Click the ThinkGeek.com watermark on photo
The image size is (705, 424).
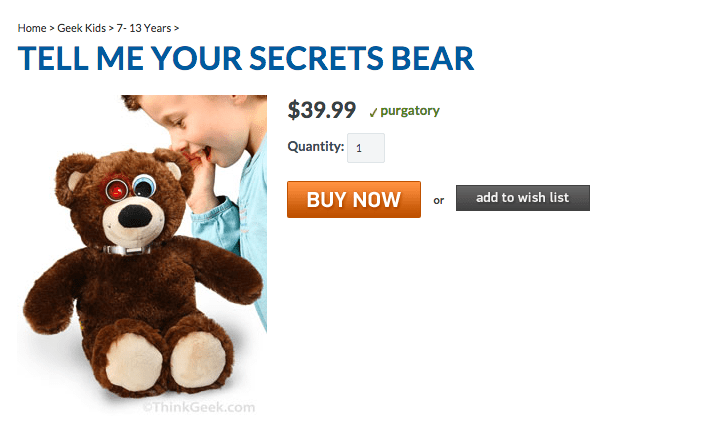(199, 407)
